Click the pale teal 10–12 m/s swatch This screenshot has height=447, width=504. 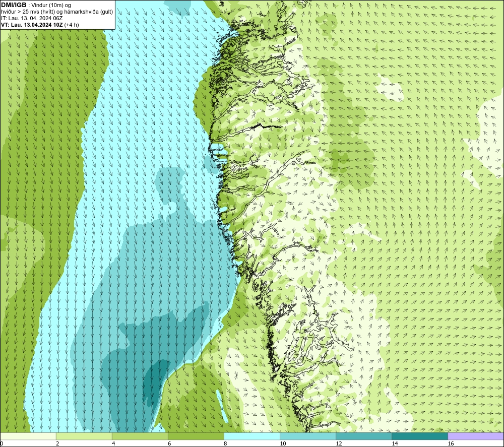pos(307,436)
